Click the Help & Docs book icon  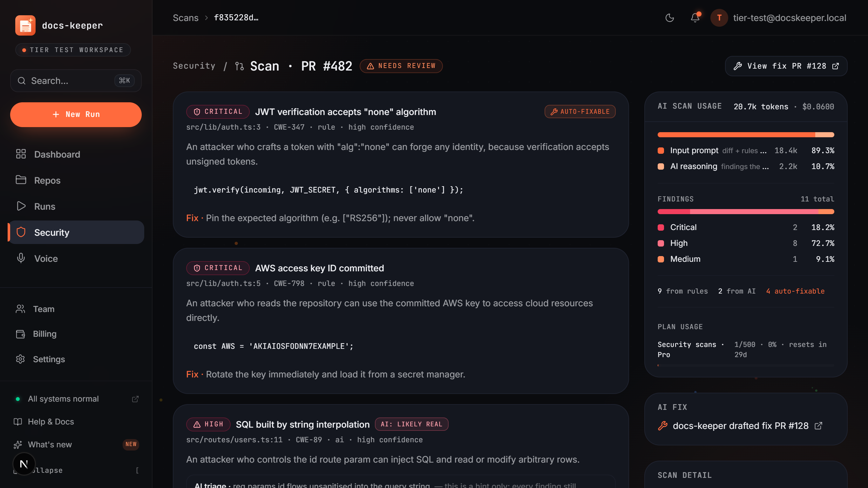point(18,422)
